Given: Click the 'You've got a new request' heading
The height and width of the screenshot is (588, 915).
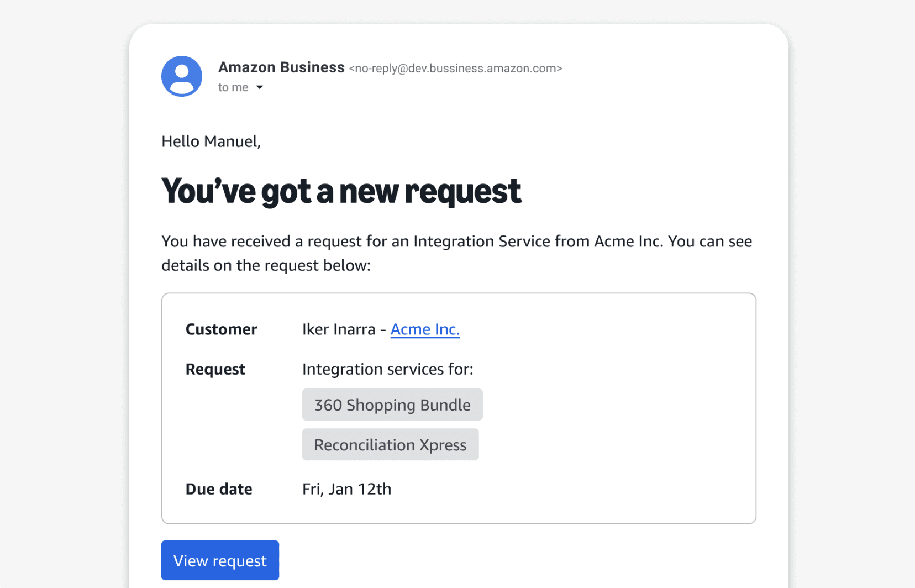Looking at the screenshot, I should click(341, 191).
